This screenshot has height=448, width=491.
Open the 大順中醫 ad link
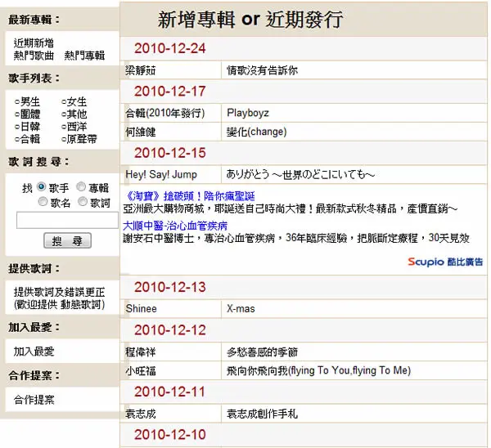coord(175,226)
